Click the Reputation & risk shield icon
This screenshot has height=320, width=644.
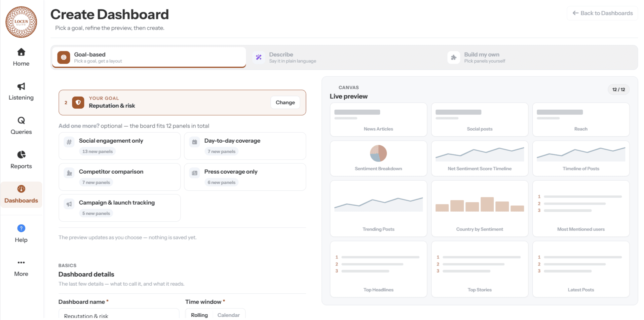pyautogui.click(x=78, y=103)
